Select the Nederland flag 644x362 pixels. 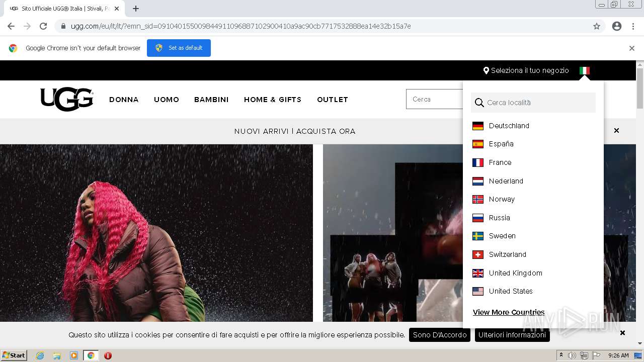coord(478,181)
